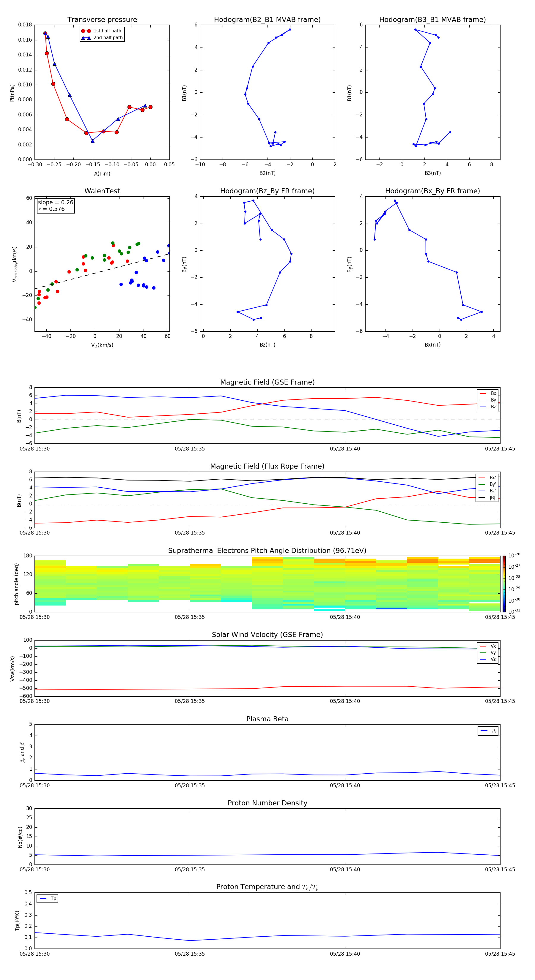Click the Vy entry in the velocity legend
Viewport: 535px width, 980px height.
tap(488, 653)
